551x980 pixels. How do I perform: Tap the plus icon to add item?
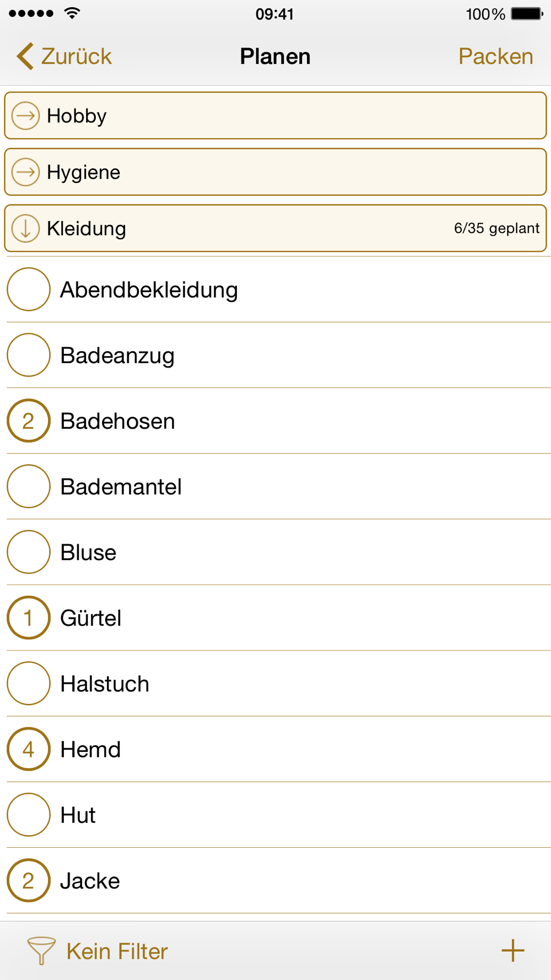512,950
